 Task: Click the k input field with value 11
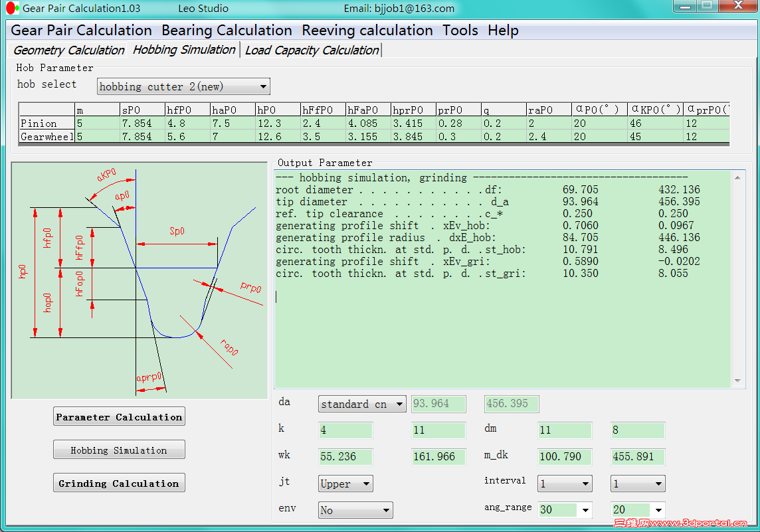[438, 430]
